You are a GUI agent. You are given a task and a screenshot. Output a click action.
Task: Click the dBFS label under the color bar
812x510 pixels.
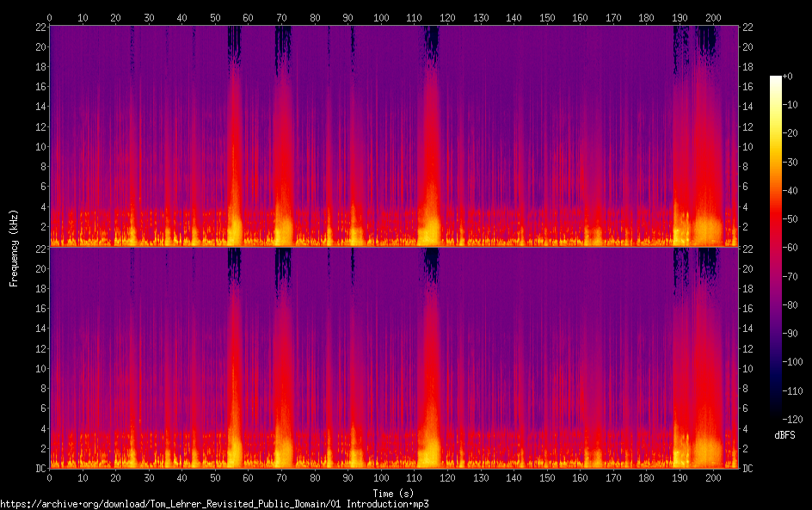(784, 435)
